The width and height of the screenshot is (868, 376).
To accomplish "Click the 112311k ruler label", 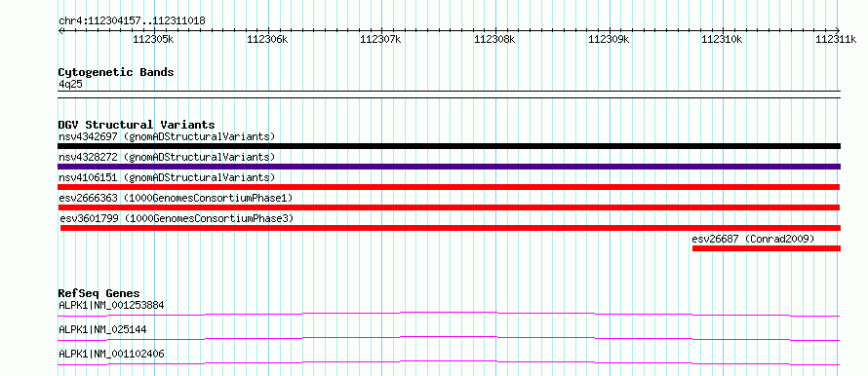I will [x=836, y=39].
